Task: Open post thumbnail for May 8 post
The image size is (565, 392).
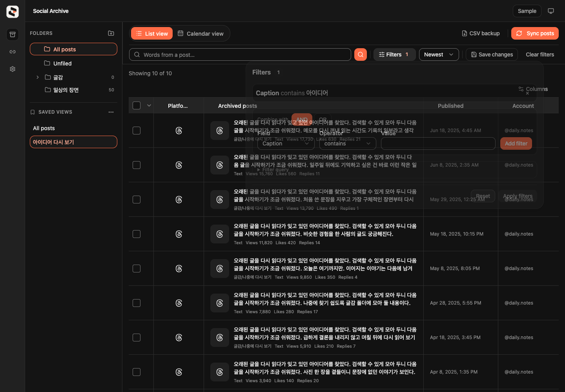Action: 220,269
